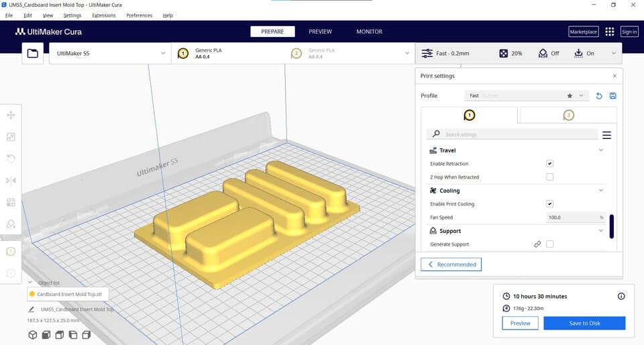Show print estimate info icon
Screen dimensions: 644x345
(x=621, y=296)
